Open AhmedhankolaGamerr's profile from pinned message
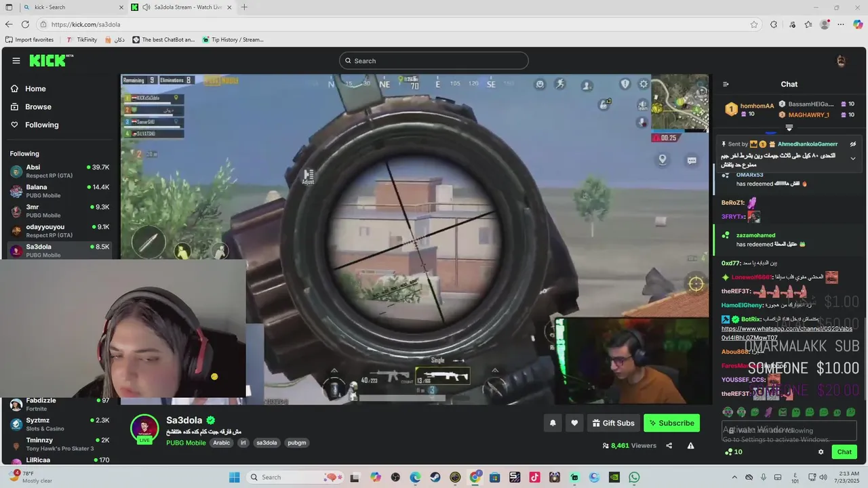 pos(807,144)
